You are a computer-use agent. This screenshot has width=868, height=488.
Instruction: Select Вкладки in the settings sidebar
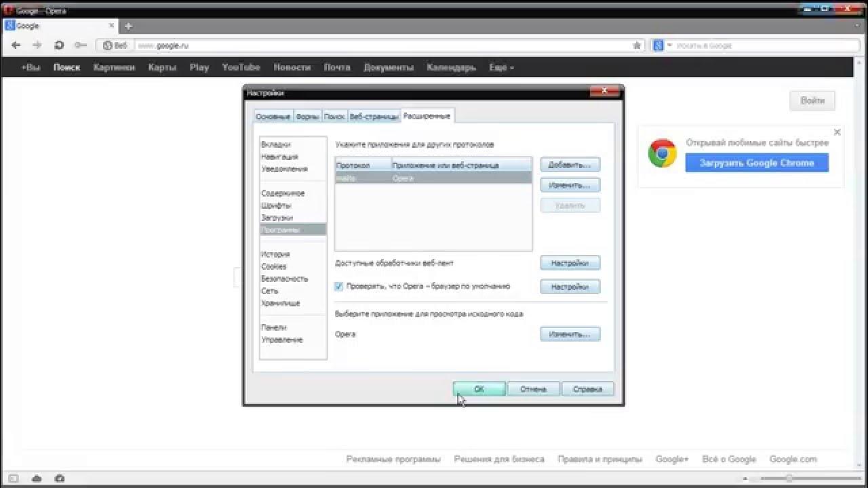click(293, 144)
